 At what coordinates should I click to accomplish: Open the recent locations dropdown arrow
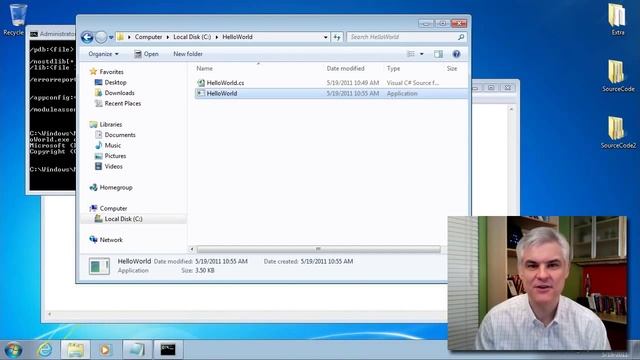pos(111,38)
